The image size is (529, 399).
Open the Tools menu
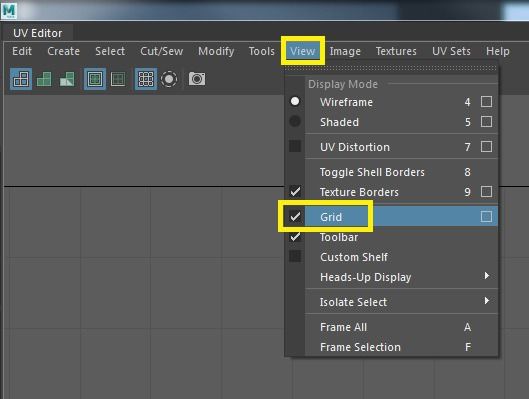(x=261, y=51)
